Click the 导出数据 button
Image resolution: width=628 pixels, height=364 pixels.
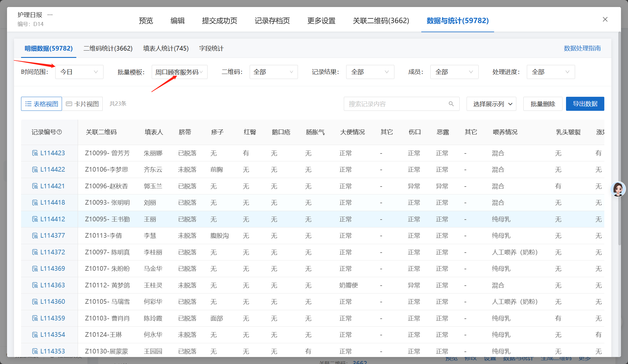(585, 104)
